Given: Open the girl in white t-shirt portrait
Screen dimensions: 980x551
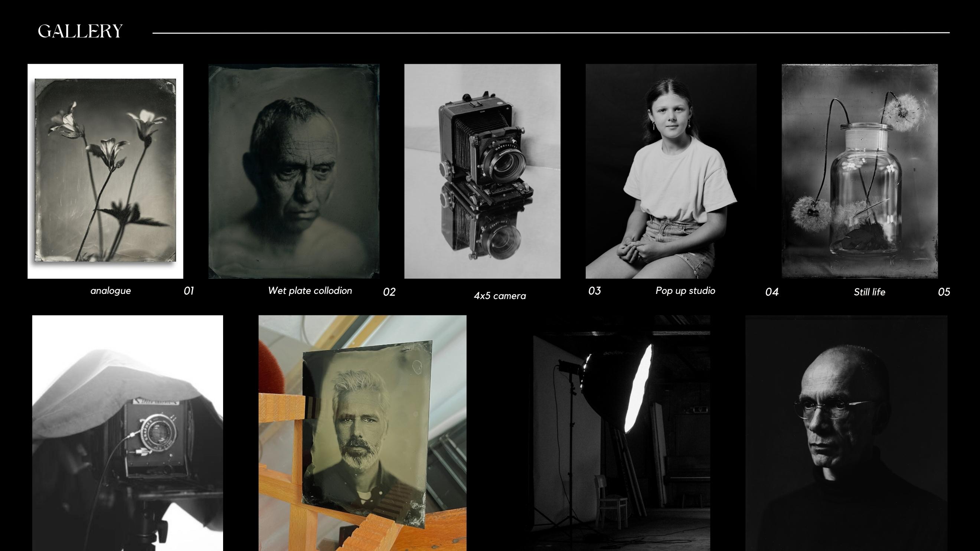Looking at the screenshot, I should tap(671, 171).
